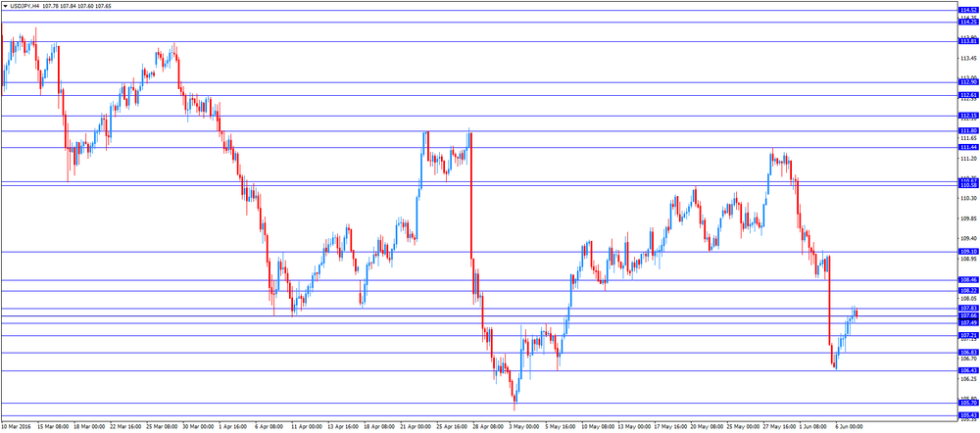This screenshot has height=433, width=980.
Task: Click the 25 Apr 16:00 time label
Action: (452, 426)
